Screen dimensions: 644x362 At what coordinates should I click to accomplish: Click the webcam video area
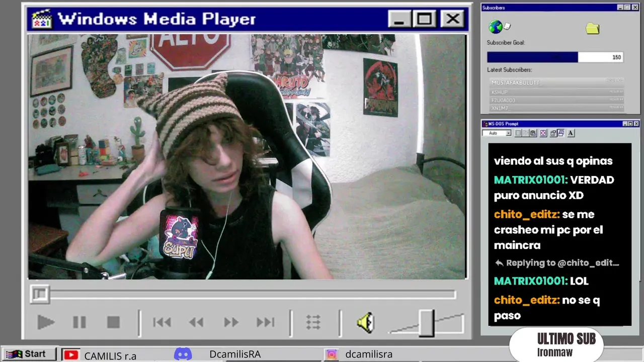[247, 156]
